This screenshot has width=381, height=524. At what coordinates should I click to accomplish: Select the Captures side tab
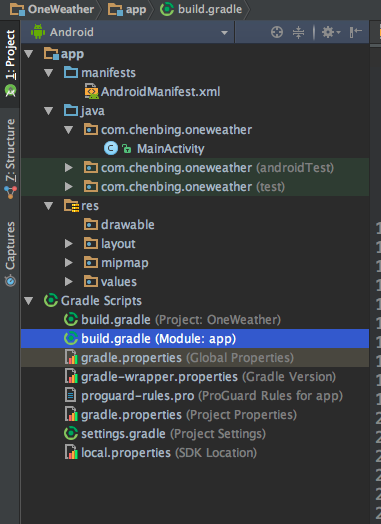(10, 254)
